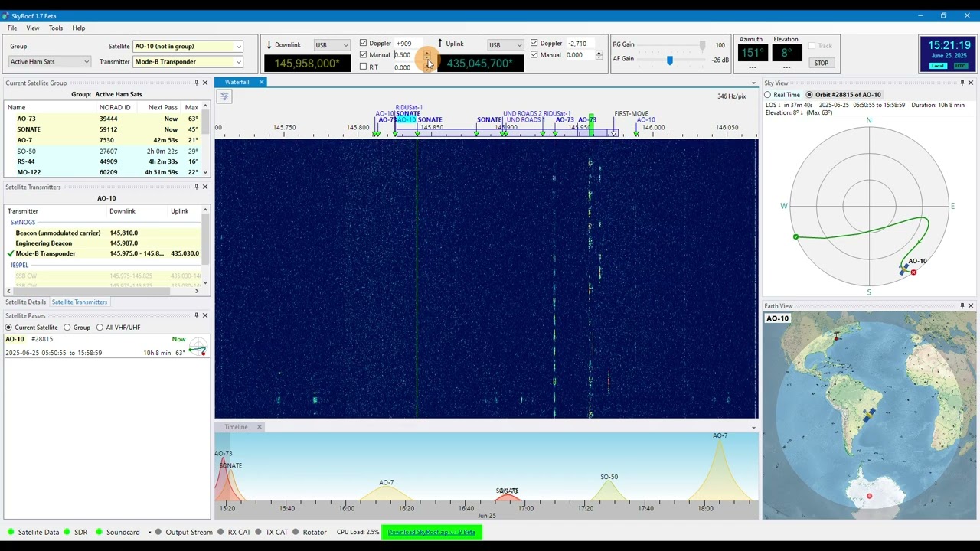Switch to the Satellite Transmitters tab
The image size is (980, 551).
(80, 302)
